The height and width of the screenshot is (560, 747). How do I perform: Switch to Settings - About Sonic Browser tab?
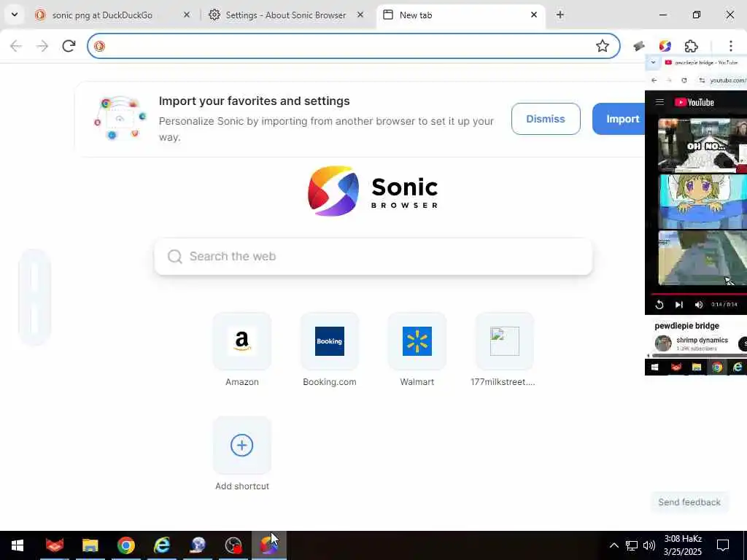point(285,15)
